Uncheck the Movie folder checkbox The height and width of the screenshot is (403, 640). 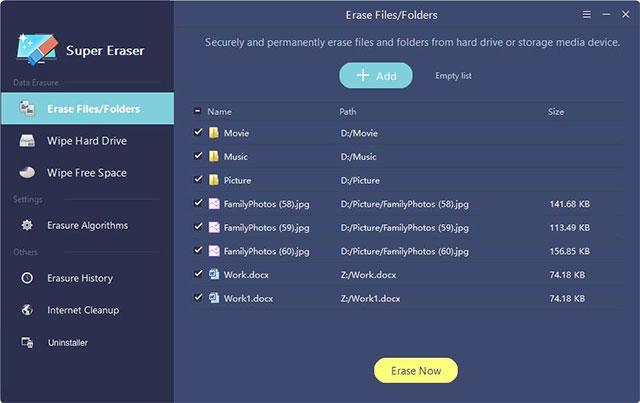(x=198, y=132)
